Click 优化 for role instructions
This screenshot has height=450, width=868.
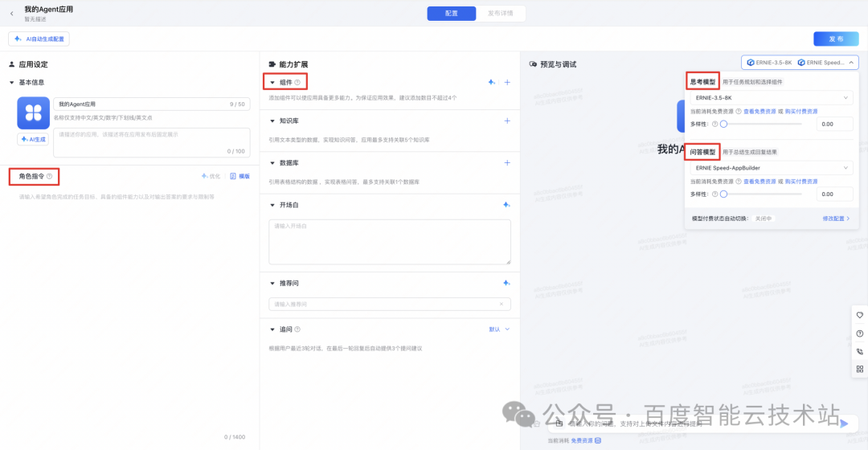211,177
